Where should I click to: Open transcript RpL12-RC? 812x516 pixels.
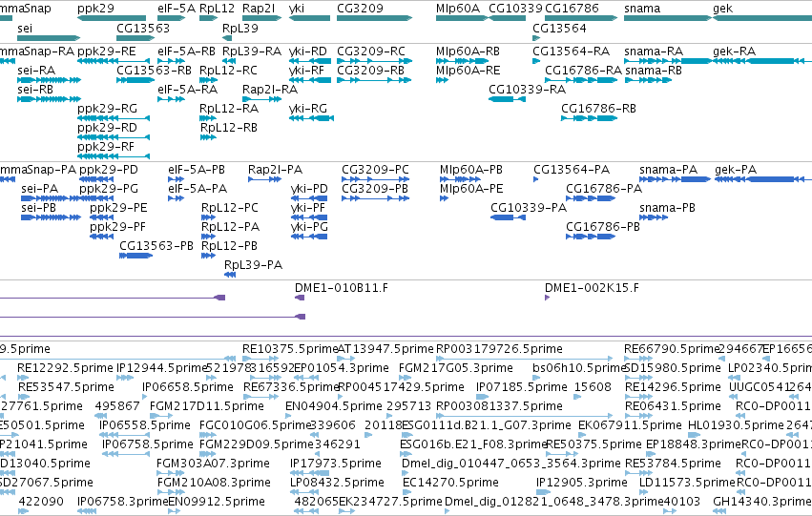[x=228, y=71]
